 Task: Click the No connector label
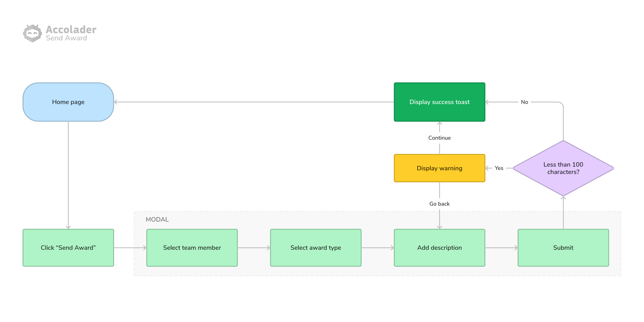pyautogui.click(x=524, y=102)
